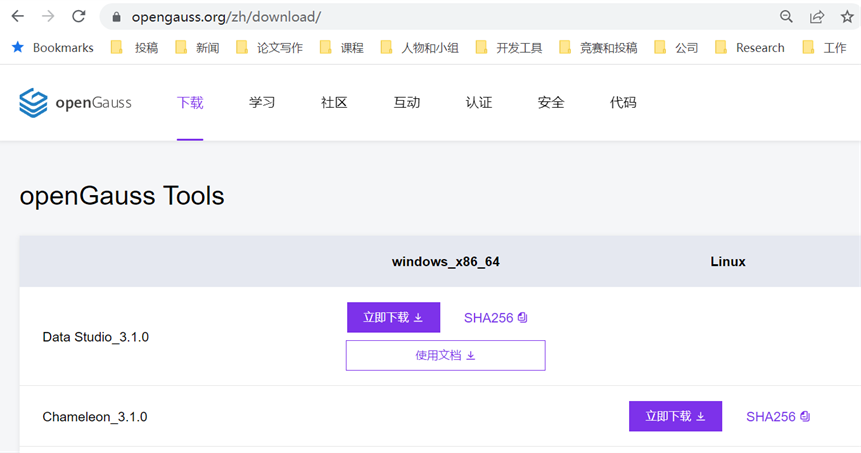Go back to the previous page
Screen dimensions: 861x453
(18, 16)
